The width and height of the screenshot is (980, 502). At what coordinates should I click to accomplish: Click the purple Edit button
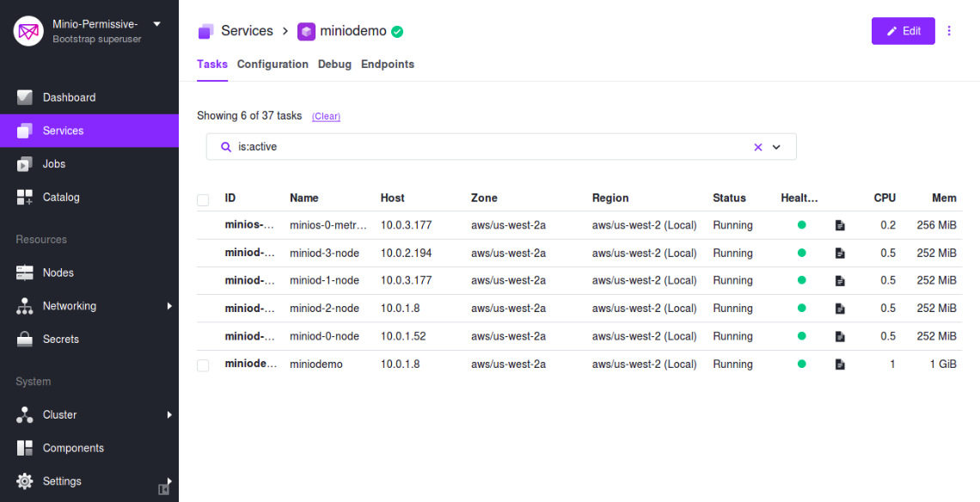click(x=903, y=31)
